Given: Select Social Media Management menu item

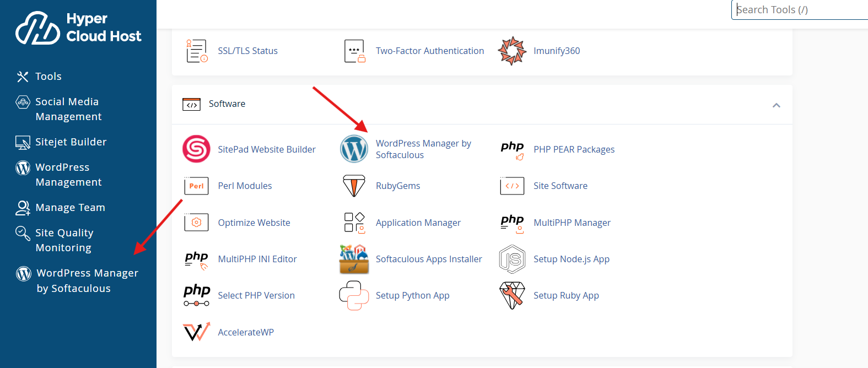Looking at the screenshot, I should pyautogui.click(x=68, y=109).
